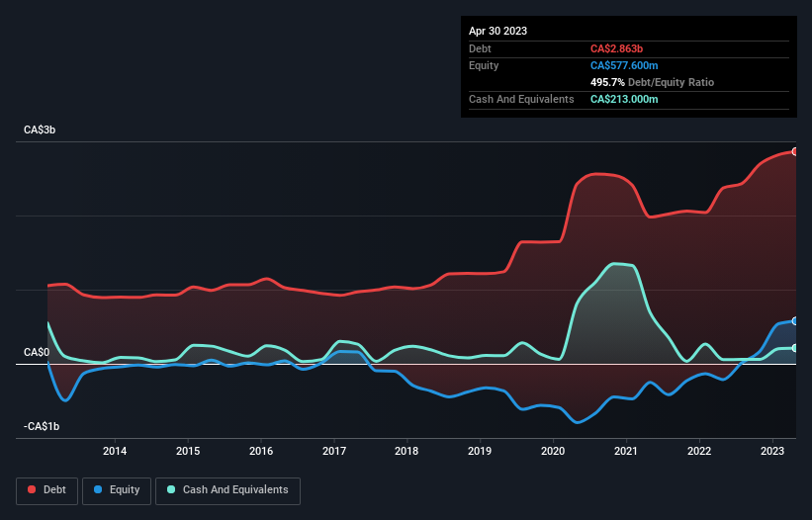The image size is (812, 520).
Task: Click the red Debt endpoint marker
Action: pyautogui.click(x=795, y=151)
